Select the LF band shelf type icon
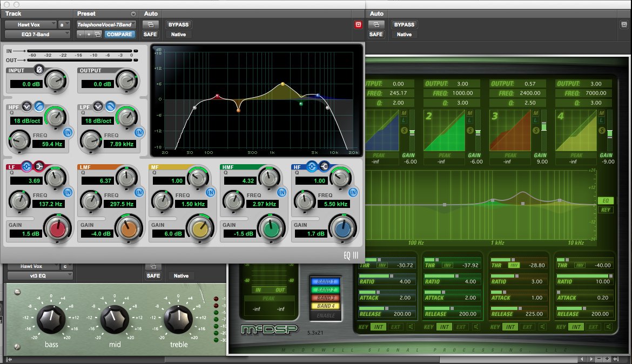Viewport: 632px width, 364px height. click(x=39, y=166)
